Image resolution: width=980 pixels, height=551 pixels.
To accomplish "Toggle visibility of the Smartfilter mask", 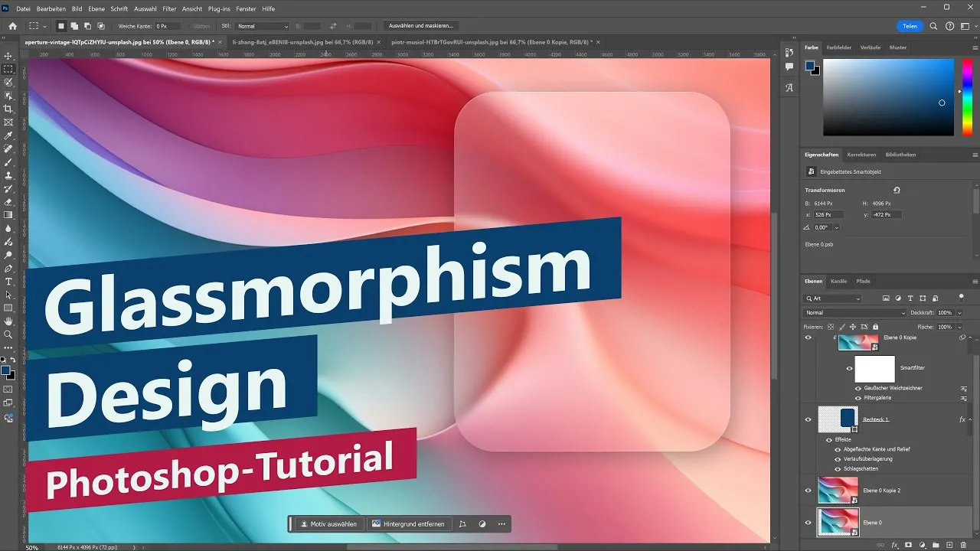I will 849,369.
